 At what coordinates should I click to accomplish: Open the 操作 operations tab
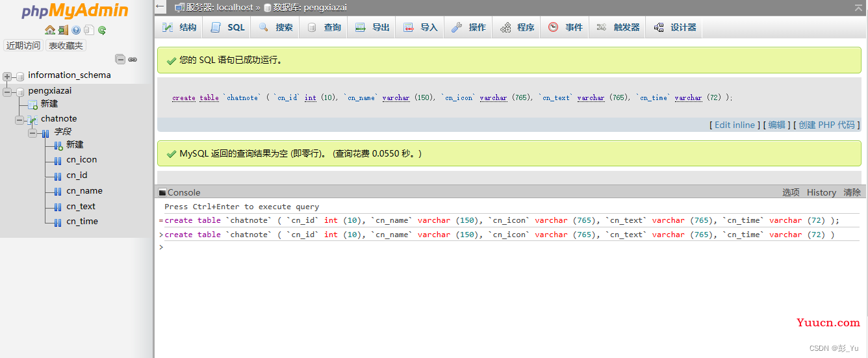(468, 27)
